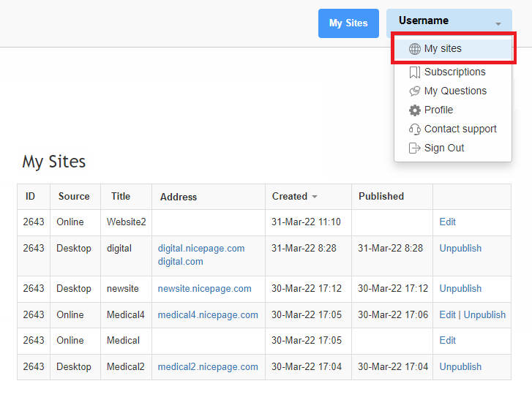This screenshot has height=400, width=532.
Task: Open the medical2.nicepage.com link
Action: (208, 367)
